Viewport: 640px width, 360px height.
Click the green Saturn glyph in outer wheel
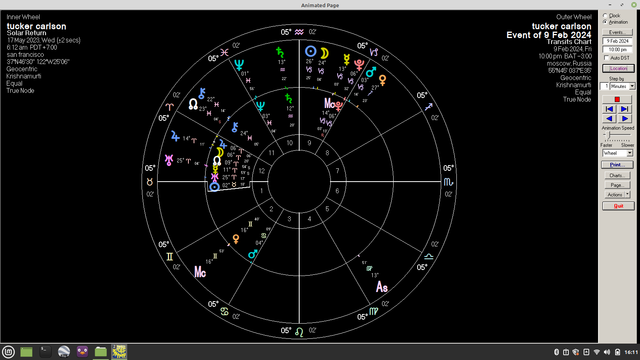click(280, 52)
